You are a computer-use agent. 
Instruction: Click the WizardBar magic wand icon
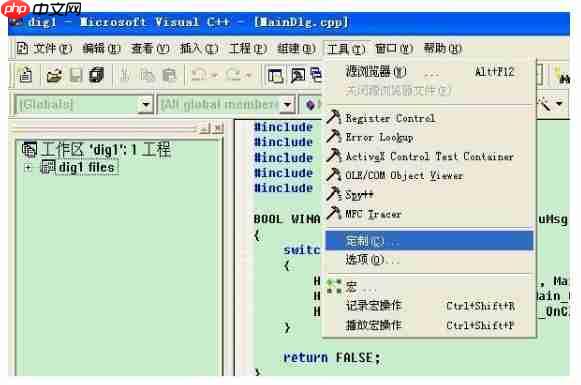pyautogui.click(x=545, y=104)
